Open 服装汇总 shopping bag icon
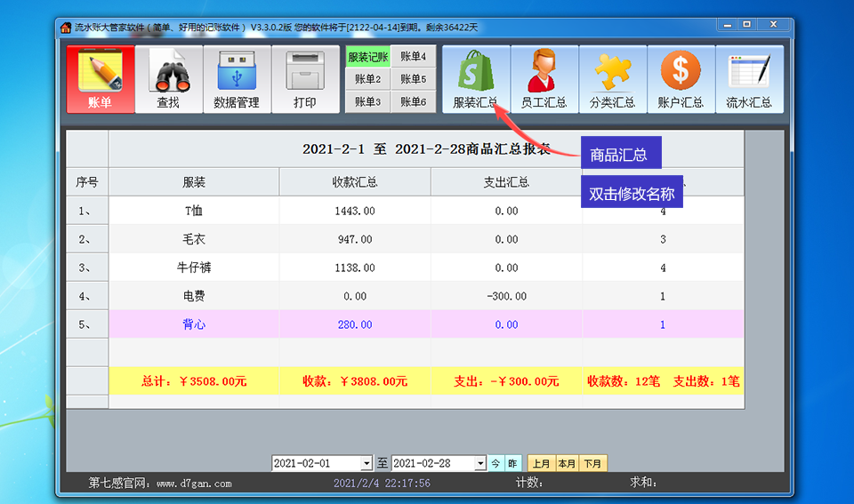 click(476, 79)
